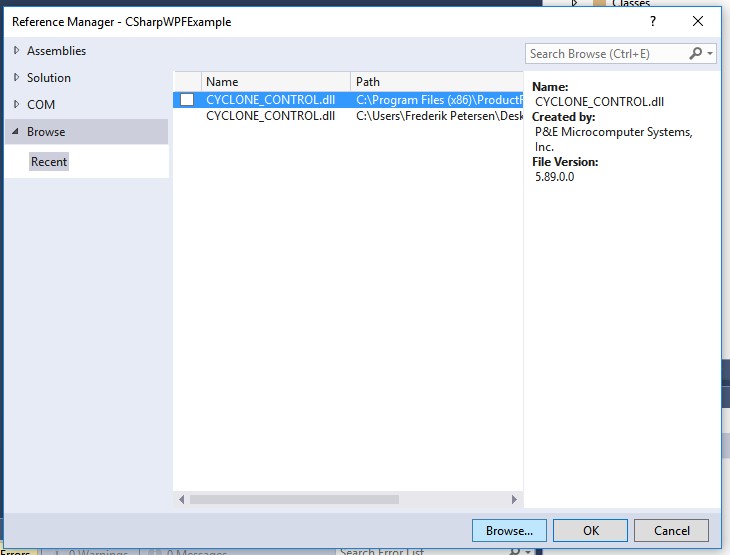The width and height of the screenshot is (730, 555).
Task: Sort list by Name column header
Action: pos(276,81)
